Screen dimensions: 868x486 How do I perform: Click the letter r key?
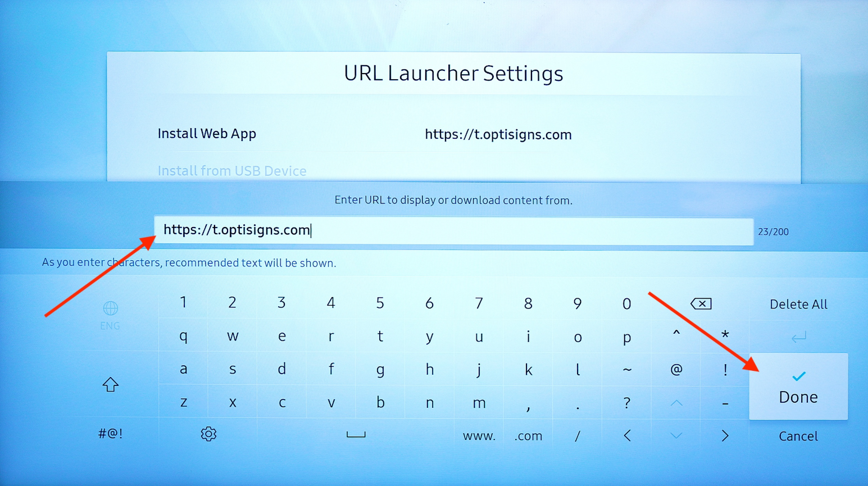click(331, 337)
